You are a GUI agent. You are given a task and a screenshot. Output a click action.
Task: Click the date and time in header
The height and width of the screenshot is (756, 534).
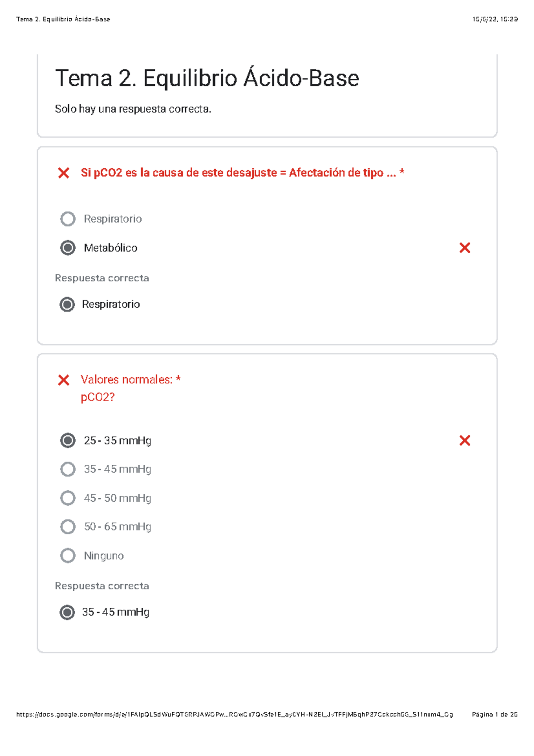coord(495,19)
